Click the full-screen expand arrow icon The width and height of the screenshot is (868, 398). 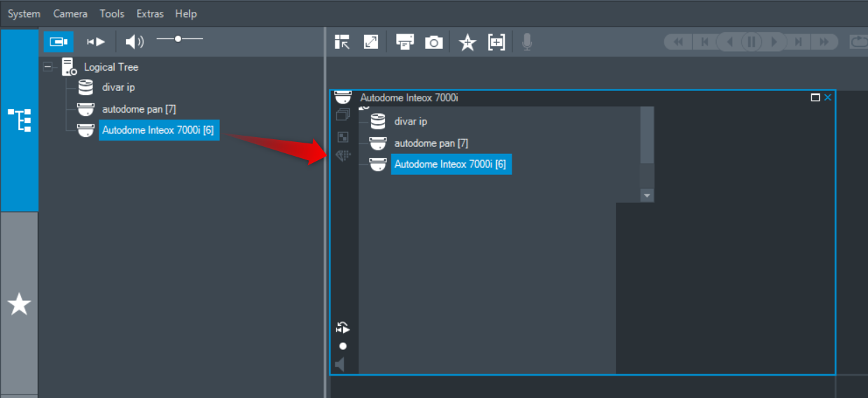(x=371, y=43)
